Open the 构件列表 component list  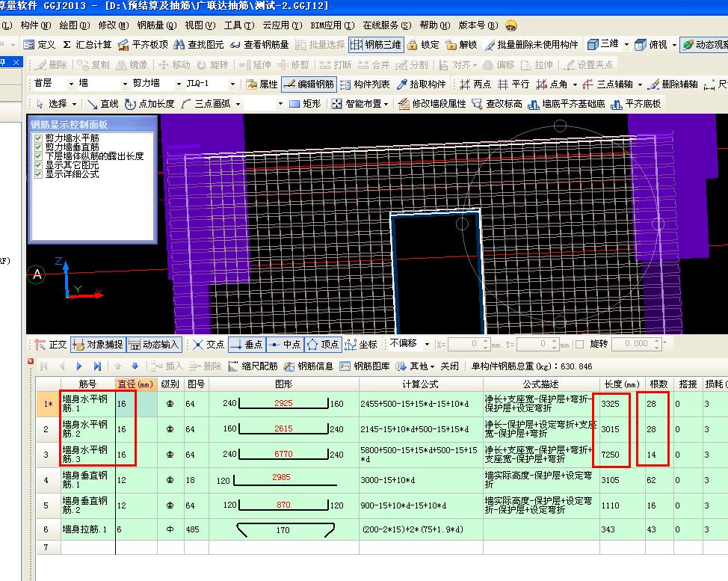pyautogui.click(x=365, y=84)
